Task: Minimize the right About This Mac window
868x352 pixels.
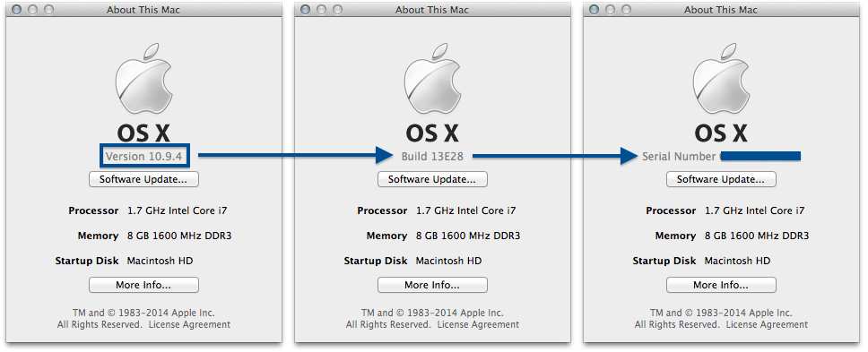Action: [610, 9]
